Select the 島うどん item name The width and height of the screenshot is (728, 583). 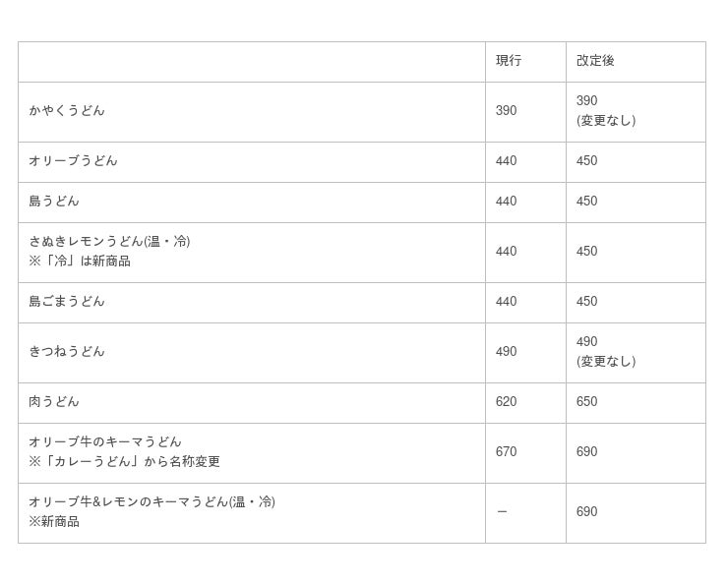(x=54, y=202)
